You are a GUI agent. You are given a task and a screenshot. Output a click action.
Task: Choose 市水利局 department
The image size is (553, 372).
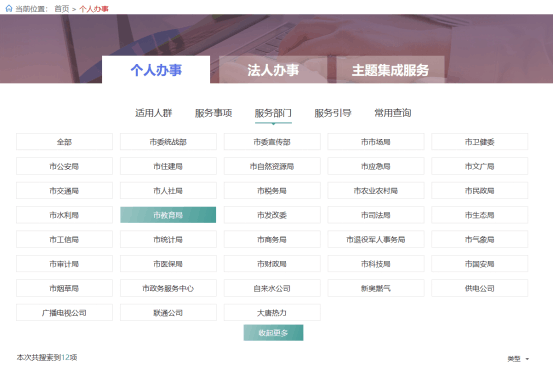(x=64, y=215)
